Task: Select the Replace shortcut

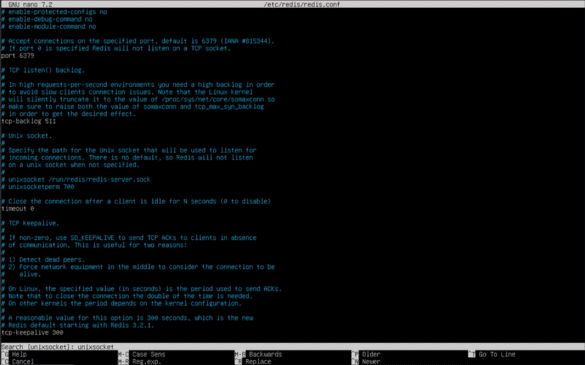Action: 253,361
